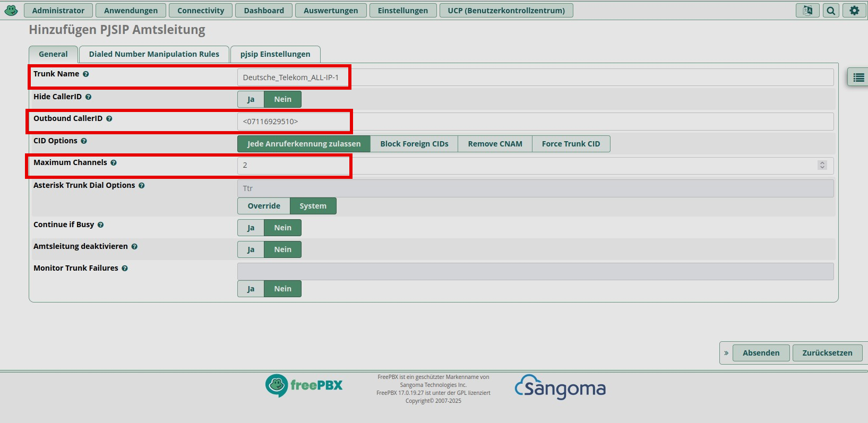Switch to pjsip Einstellungen tab
868x423 pixels.
coord(275,54)
